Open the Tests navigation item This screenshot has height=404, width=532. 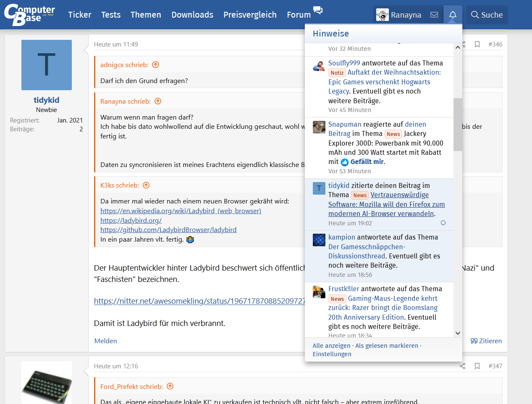111,15
